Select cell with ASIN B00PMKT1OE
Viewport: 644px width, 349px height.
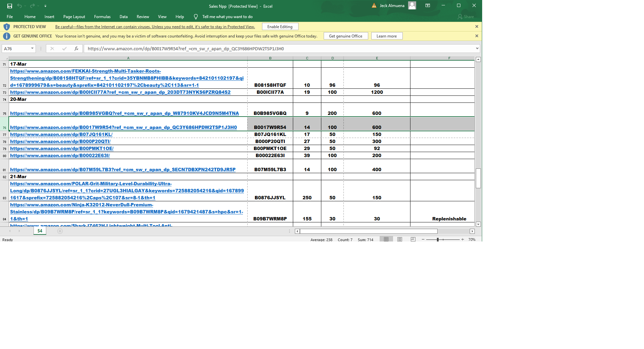270,148
